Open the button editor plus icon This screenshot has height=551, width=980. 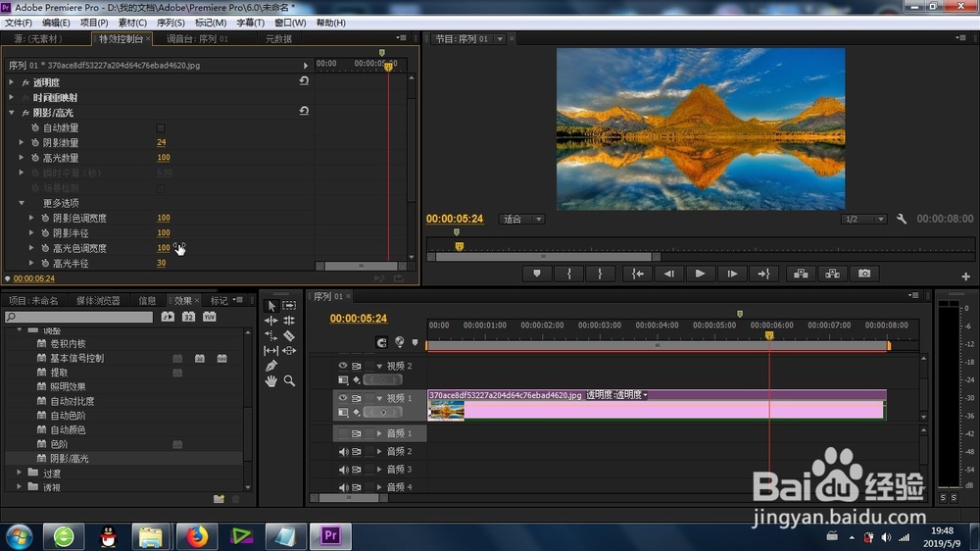[x=965, y=276]
